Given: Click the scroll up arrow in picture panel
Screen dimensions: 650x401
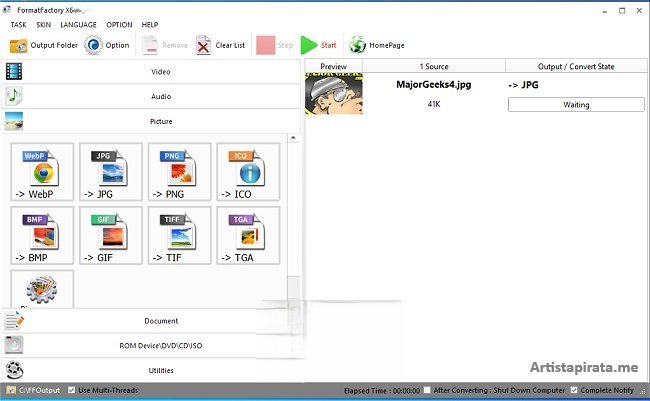Looking at the screenshot, I should tap(293, 138).
